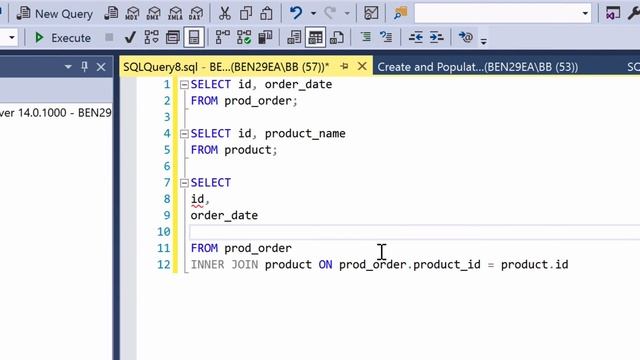Click the greyed Redo arrow
The image size is (640, 360).
(x=330, y=13)
